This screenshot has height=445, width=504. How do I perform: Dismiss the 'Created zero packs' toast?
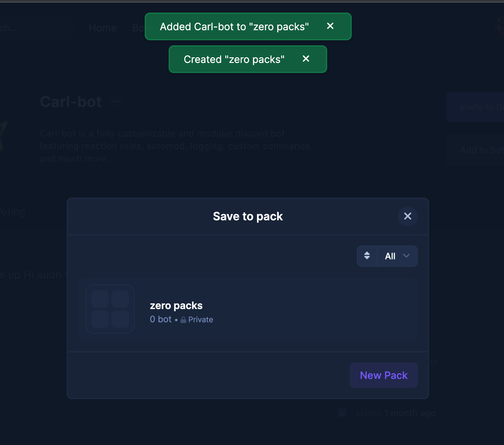point(306,59)
